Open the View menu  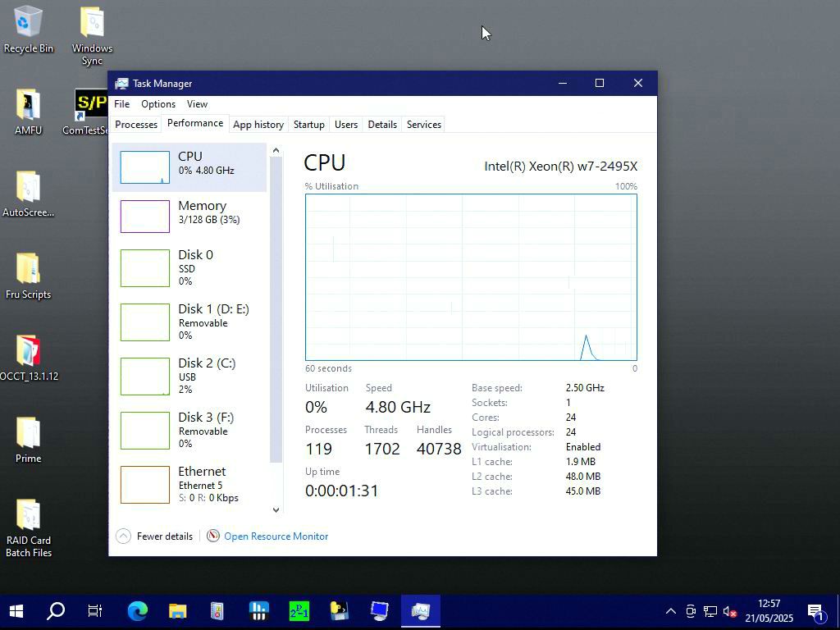(197, 104)
